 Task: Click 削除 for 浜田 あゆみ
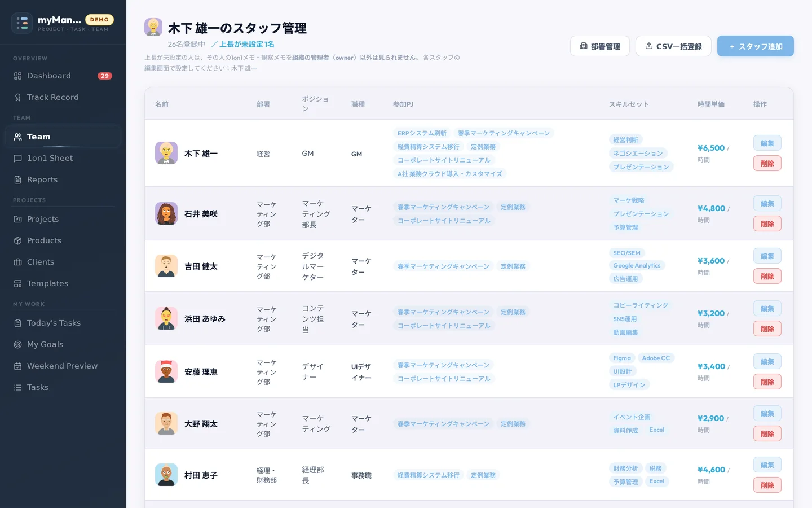click(x=767, y=329)
